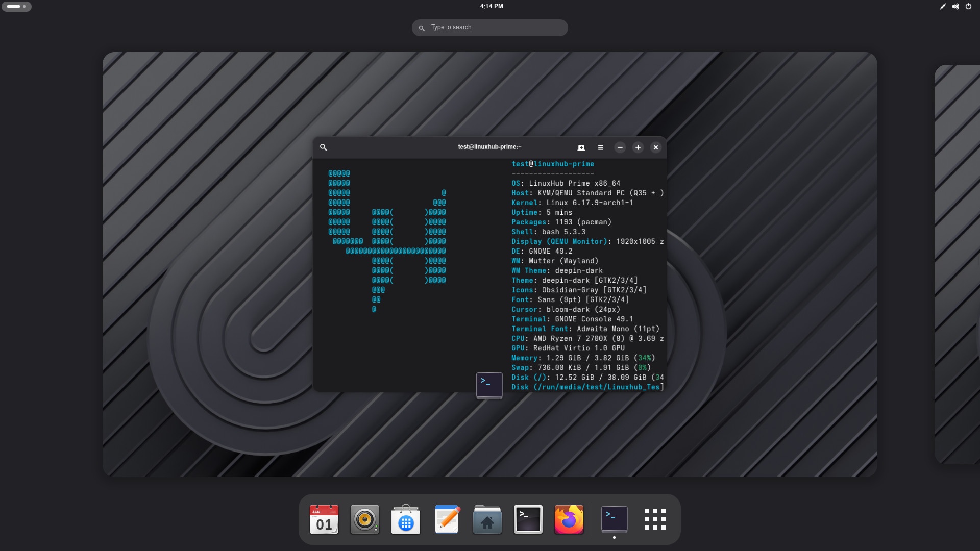Viewport: 980px width, 551px height.
Task: Click the Type to search field
Action: (490, 28)
